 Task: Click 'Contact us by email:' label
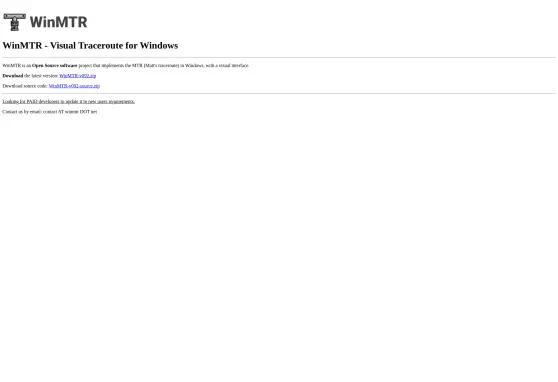tap(22, 111)
